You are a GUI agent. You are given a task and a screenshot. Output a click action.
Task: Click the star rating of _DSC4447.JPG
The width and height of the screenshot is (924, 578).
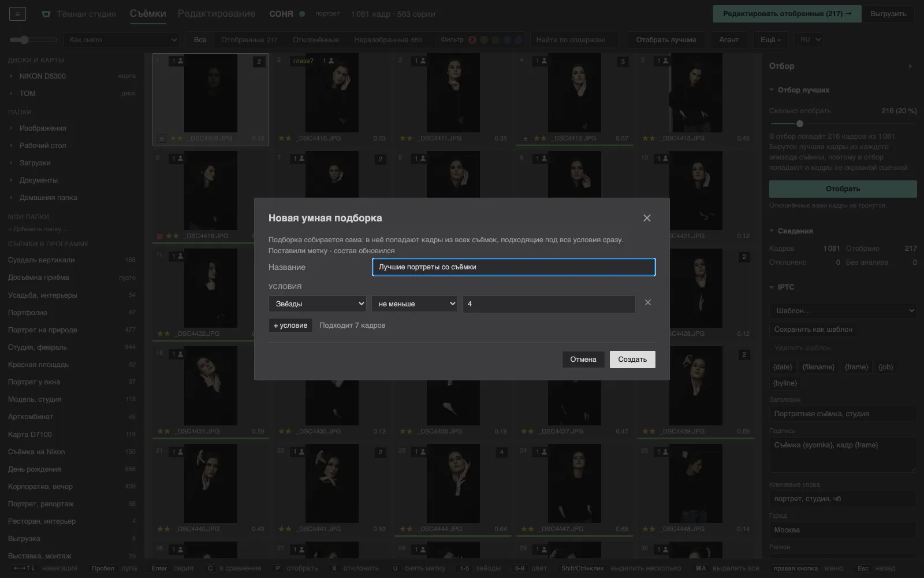pos(527,529)
